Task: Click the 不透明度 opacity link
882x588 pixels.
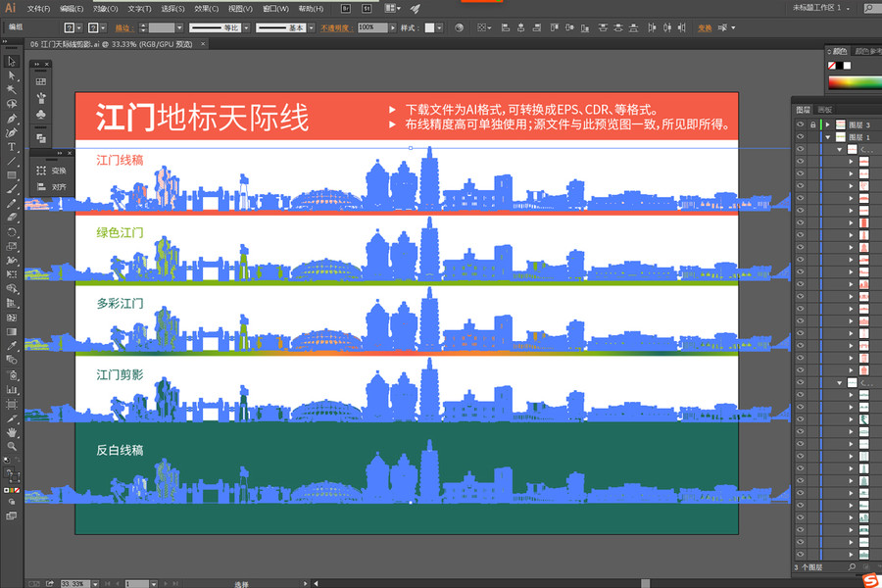Action: [336, 27]
